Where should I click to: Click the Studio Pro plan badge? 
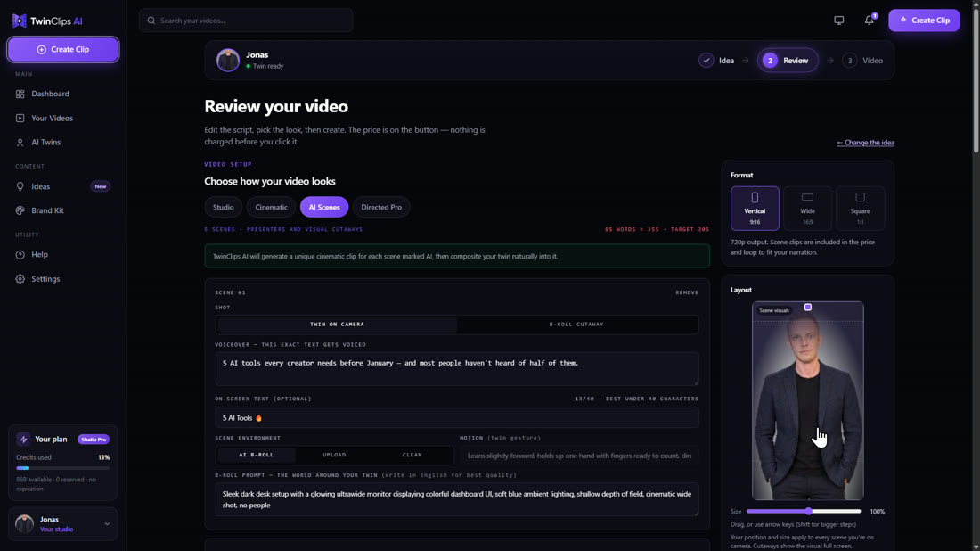click(94, 440)
